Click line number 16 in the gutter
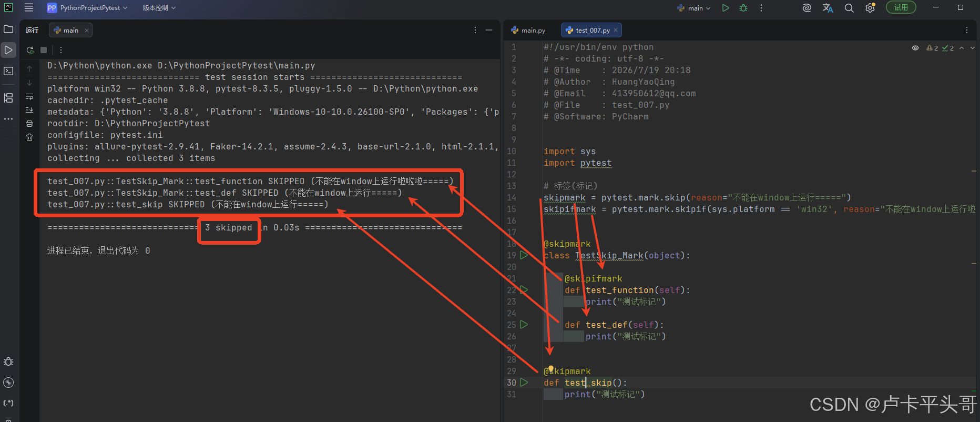Viewport: 980px width, 422px height. click(512, 220)
